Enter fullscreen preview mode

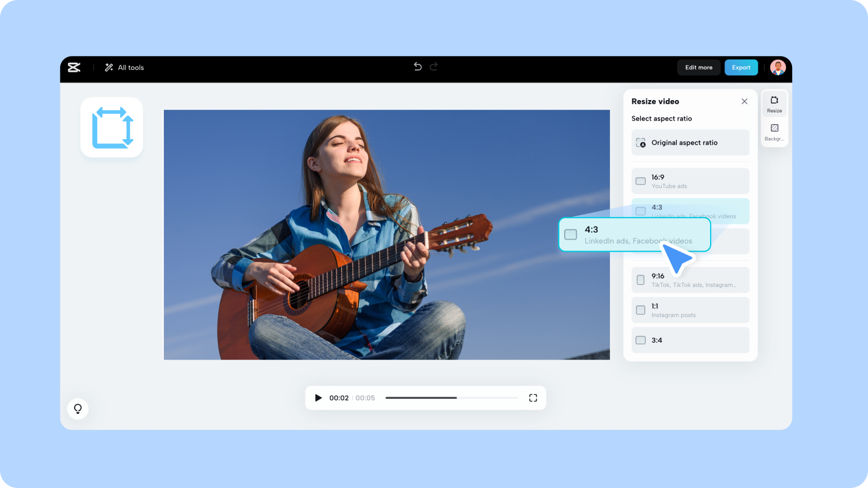[x=533, y=398]
